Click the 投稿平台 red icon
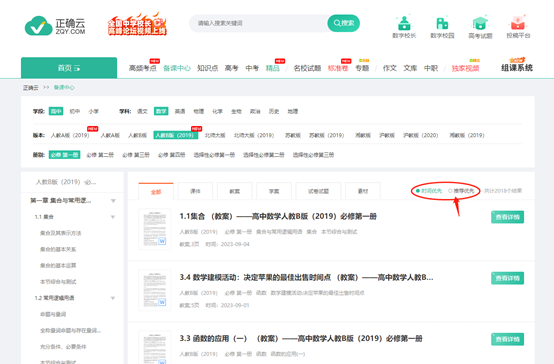This screenshot has height=364, width=554. (518, 27)
